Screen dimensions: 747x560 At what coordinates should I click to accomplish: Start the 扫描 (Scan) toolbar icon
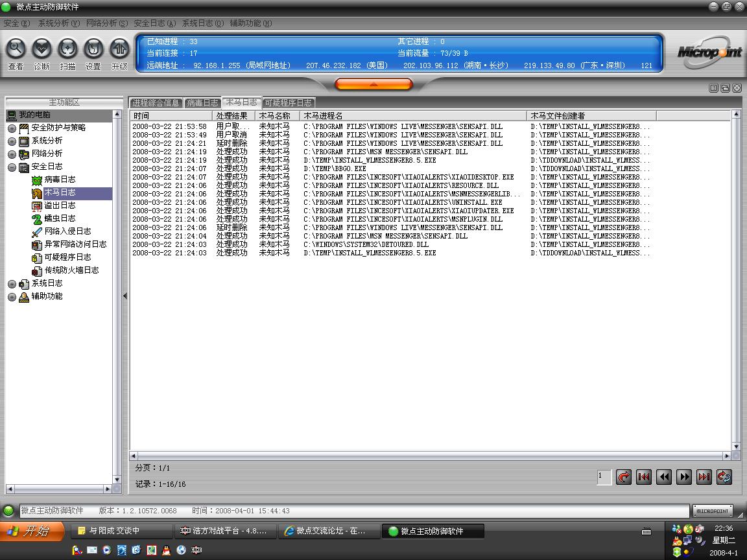(x=67, y=48)
